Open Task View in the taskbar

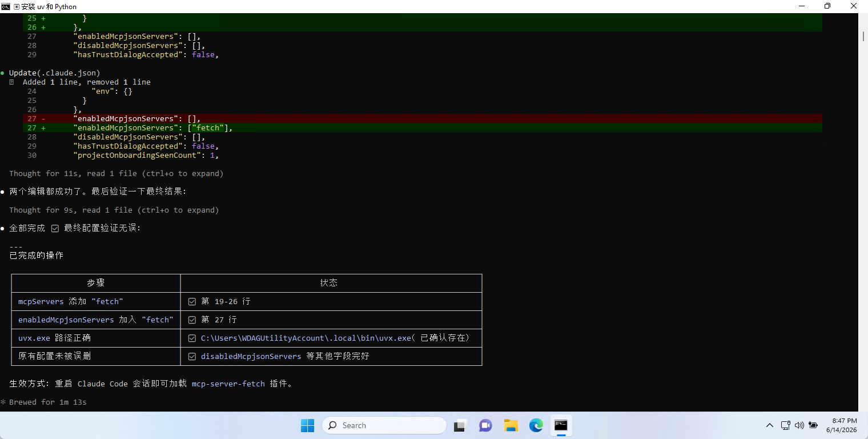[460, 425]
